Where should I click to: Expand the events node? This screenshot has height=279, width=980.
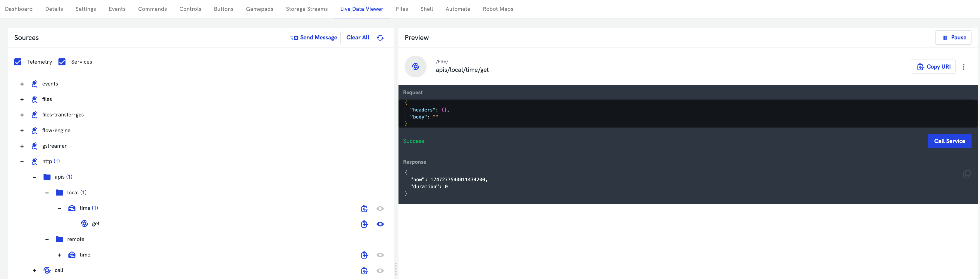(x=22, y=84)
